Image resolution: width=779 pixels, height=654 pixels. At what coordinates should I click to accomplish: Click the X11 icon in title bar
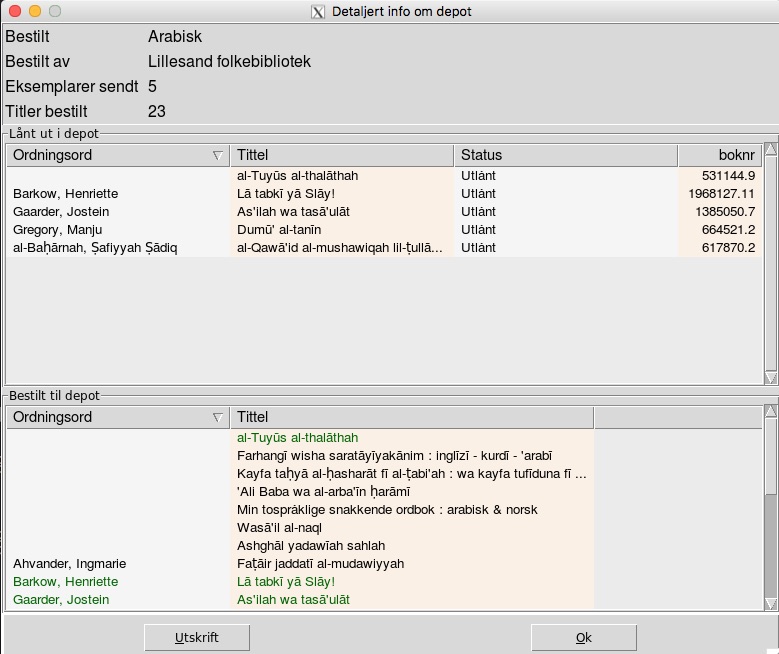pyautogui.click(x=318, y=12)
